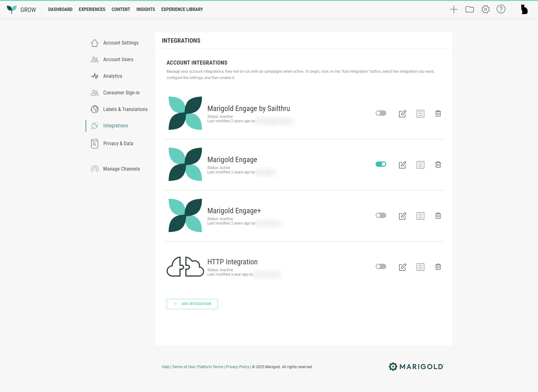Open Manage Channels from the sidebar
This screenshot has width=538, height=392.
coord(121,169)
